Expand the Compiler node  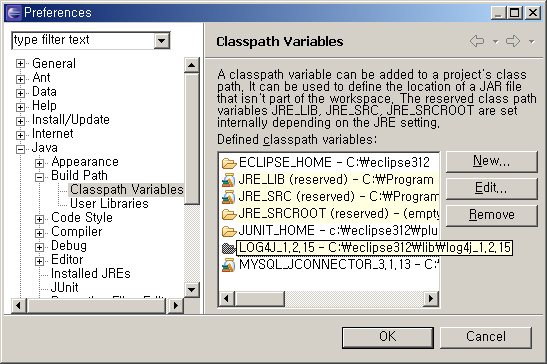coord(39,233)
